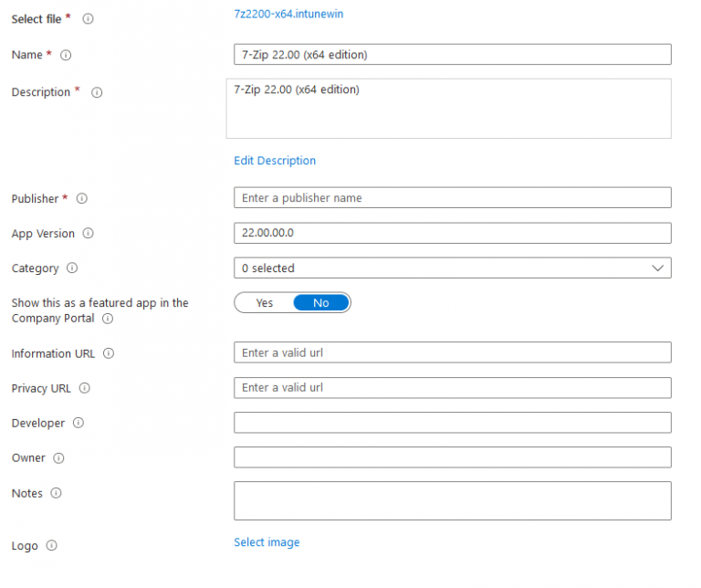Click info icon beside App Version
The height and width of the screenshot is (588, 701).
pyautogui.click(x=88, y=234)
